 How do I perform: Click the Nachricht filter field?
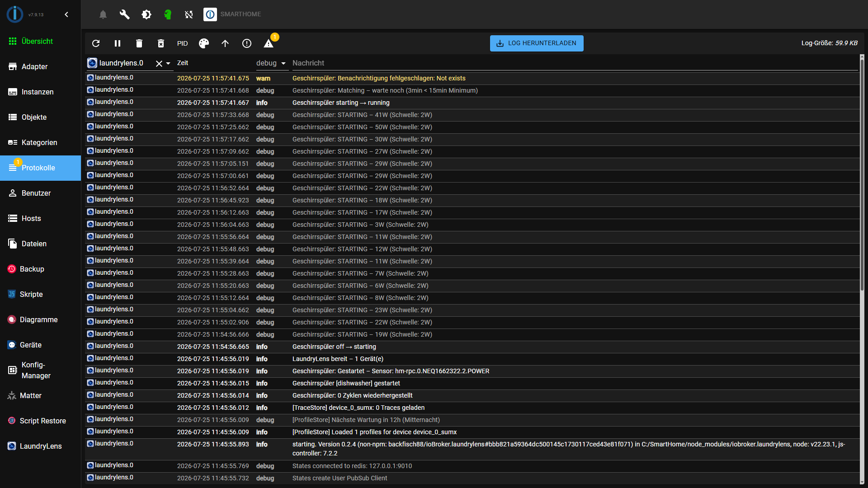pyautogui.click(x=574, y=63)
